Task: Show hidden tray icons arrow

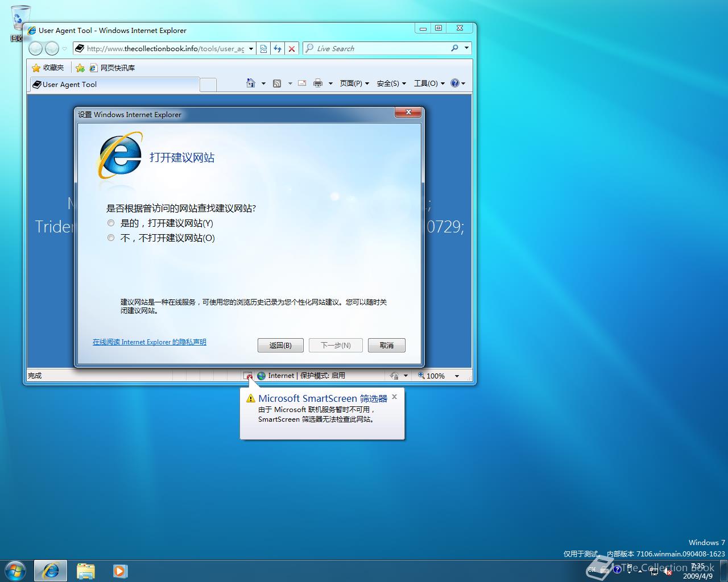Action: click(640, 571)
